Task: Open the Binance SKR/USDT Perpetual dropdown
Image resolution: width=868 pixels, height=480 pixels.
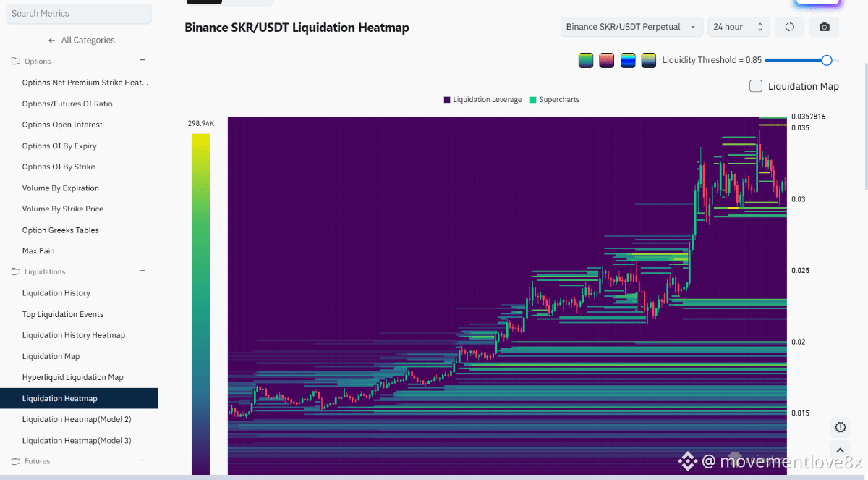Action: pos(631,27)
